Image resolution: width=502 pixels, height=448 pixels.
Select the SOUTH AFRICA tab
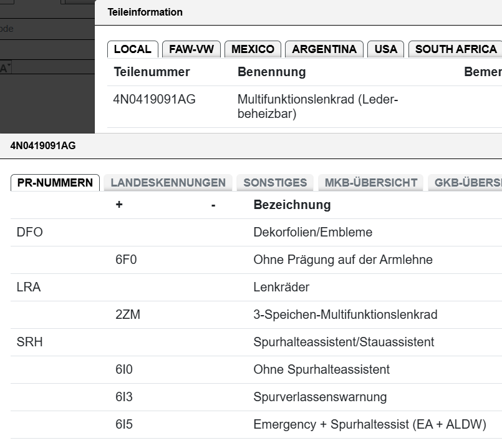[456, 49]
